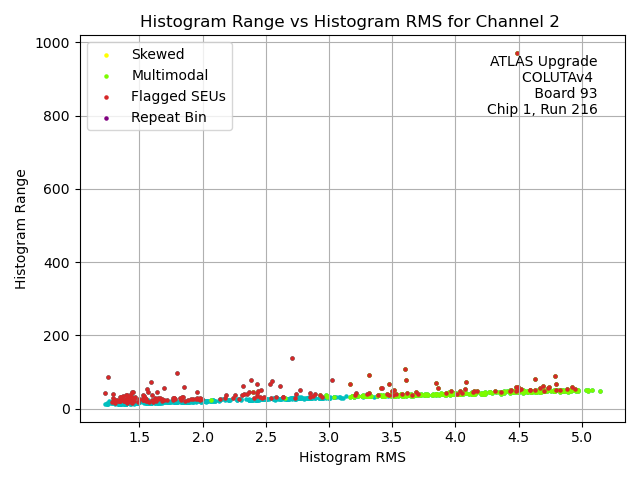Select the Multimodal legend label
The image size is (640, 480).
[169, 75]
